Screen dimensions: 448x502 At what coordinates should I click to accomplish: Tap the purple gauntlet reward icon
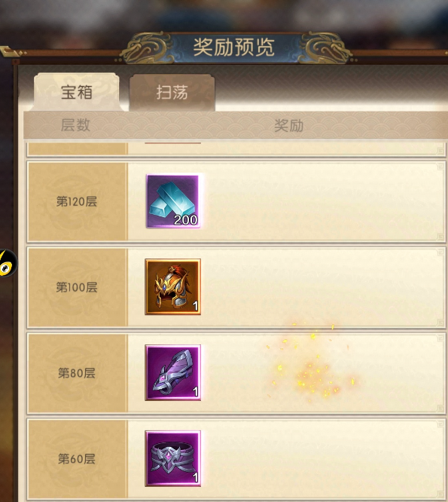coord(173,372)
